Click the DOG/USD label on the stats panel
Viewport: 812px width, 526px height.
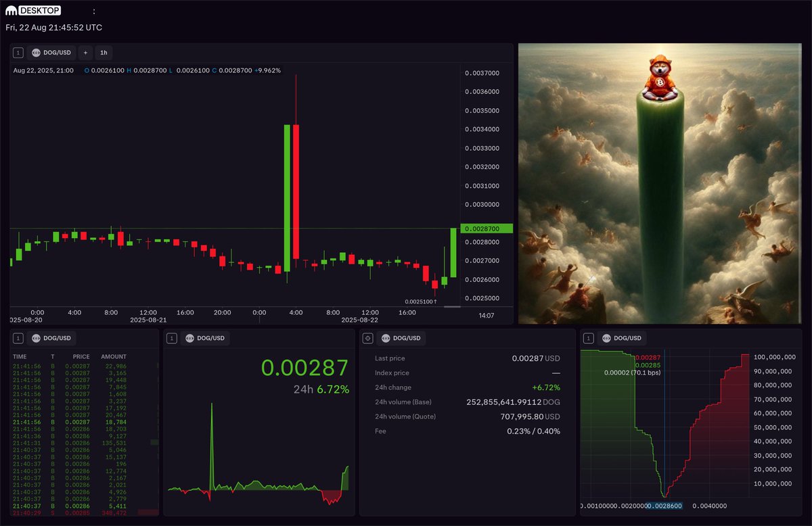pos(405,338)
